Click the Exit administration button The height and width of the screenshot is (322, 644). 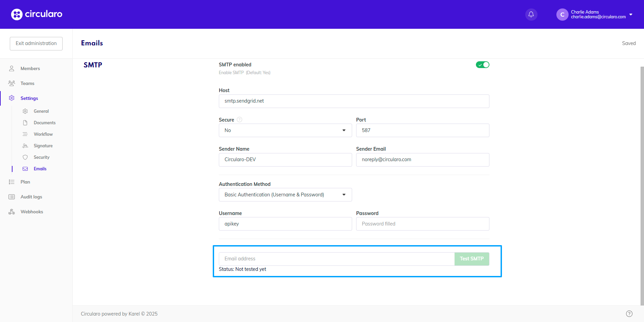(x=36, y=43)
